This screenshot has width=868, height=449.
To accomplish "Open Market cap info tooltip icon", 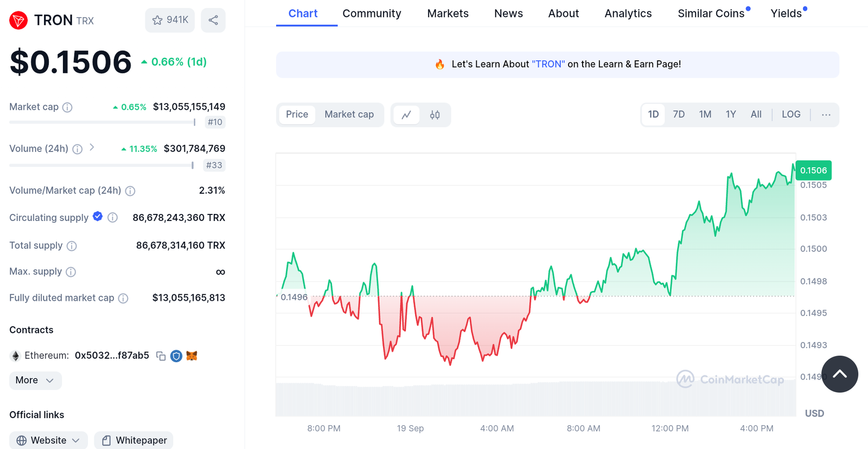I will [x=67, y=107].
